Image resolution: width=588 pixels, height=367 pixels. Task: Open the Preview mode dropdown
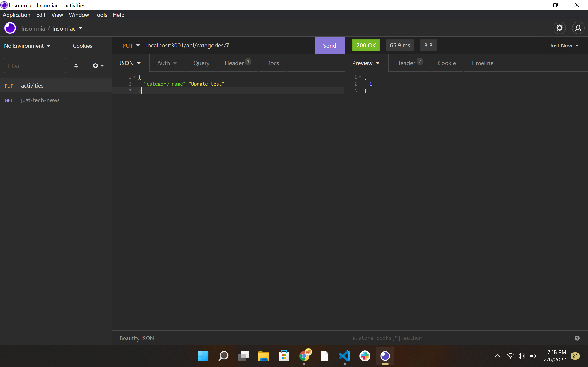(x=366, y=63)
